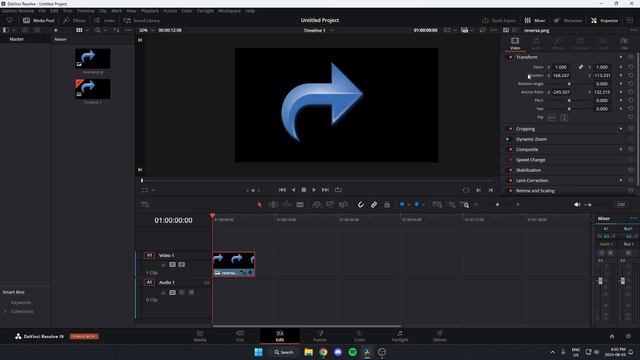Screen dimensions: 640x360
Task: Flip the clip horizontally
Action: tap(551, 118)
